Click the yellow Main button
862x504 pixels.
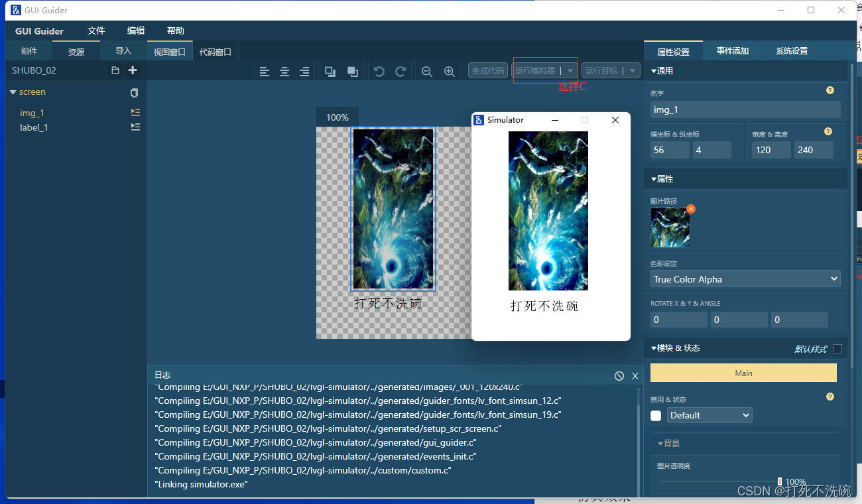tap(743, 373)
